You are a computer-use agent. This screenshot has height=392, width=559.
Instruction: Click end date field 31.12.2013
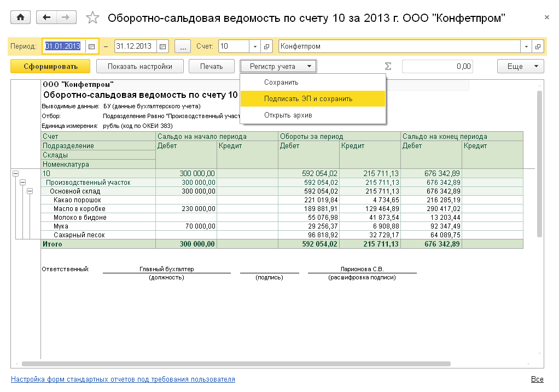pyautogui.click(x=136, y=46)
